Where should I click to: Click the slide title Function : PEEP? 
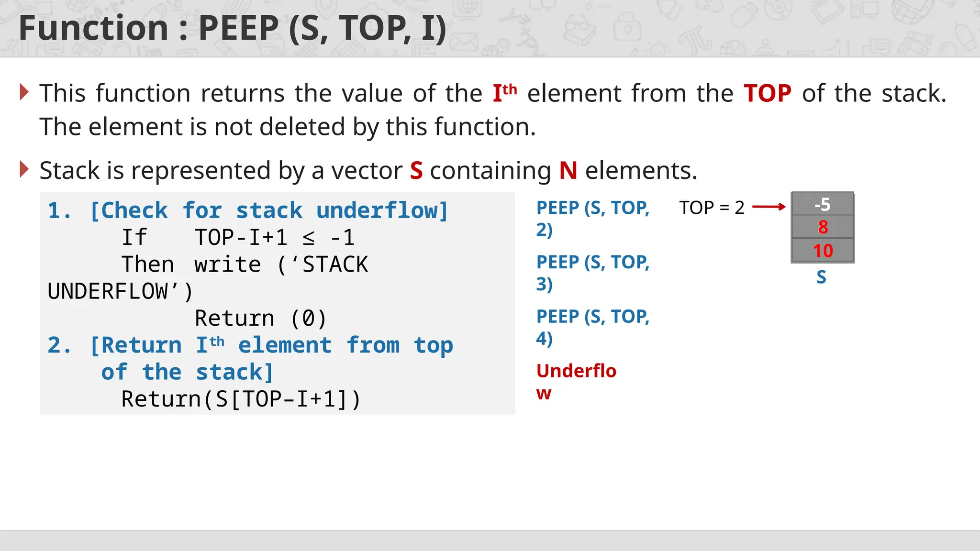[x=233, y=28]
